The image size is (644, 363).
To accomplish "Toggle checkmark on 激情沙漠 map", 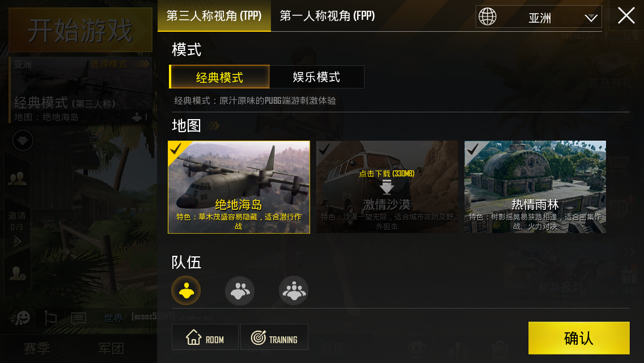I will (x=324, y=149).
